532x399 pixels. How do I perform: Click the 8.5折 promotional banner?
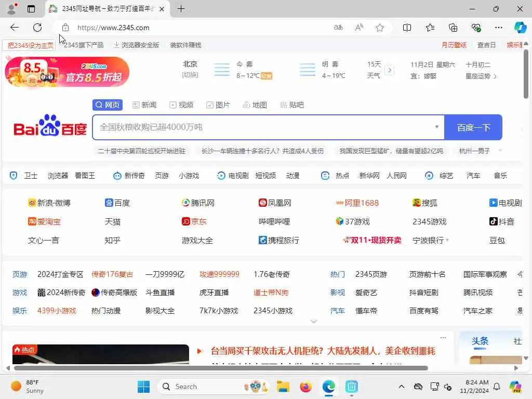[67, 72]
